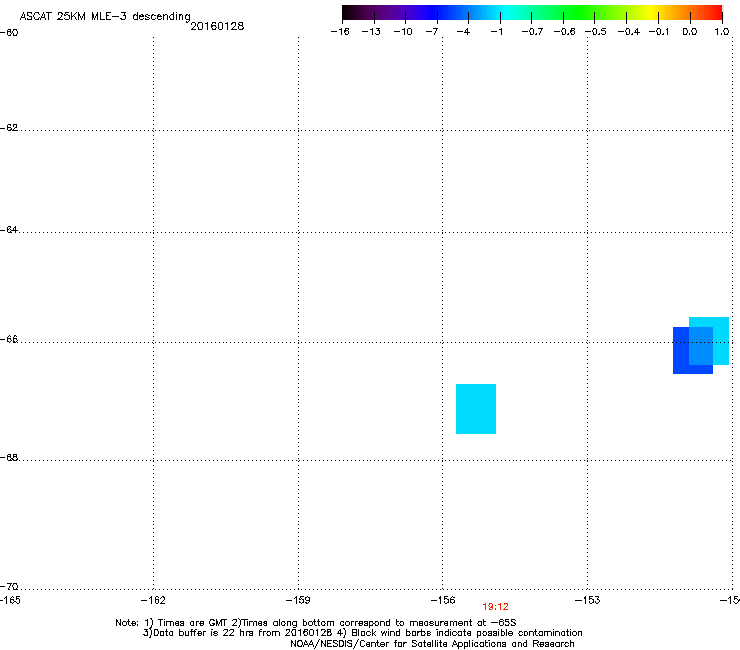Image resolution: width=740 pixels, height=650 pixels.
Task: Click the note line about Times are GMT
Action: (316, 623)
